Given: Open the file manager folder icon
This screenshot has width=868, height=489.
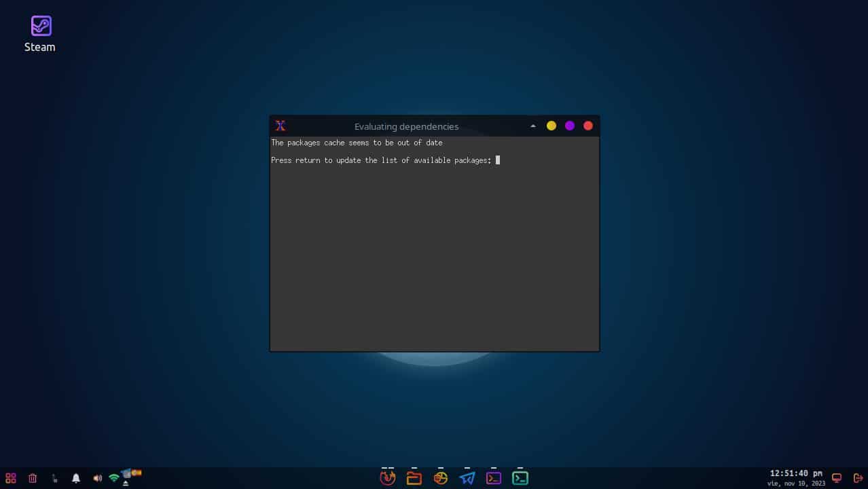Looking at the screenshot, I should tap(414, 478).
